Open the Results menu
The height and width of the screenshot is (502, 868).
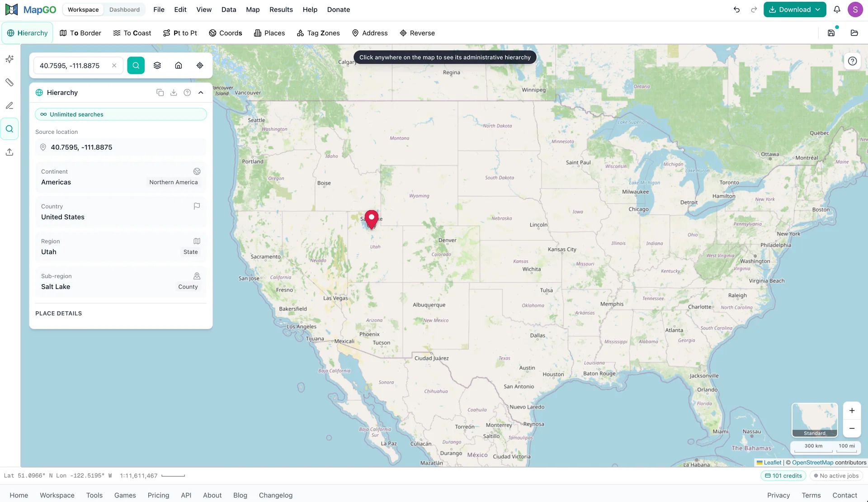point(281,9)
